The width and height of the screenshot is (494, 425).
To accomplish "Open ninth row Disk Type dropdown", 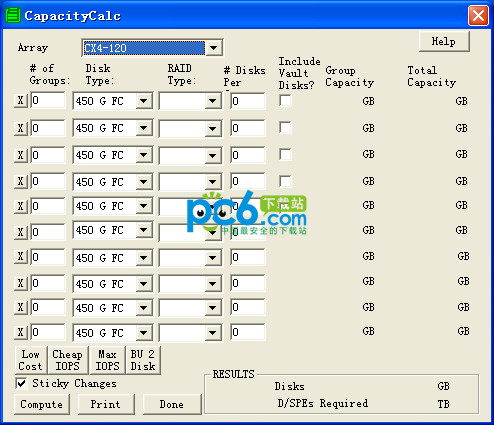I will [x=144, y=308].
